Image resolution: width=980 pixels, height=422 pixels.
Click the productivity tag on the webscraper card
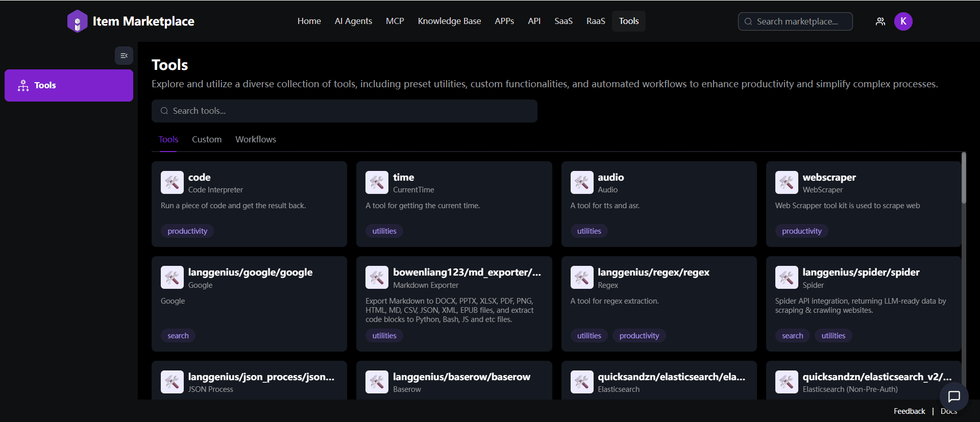(802, 231)
